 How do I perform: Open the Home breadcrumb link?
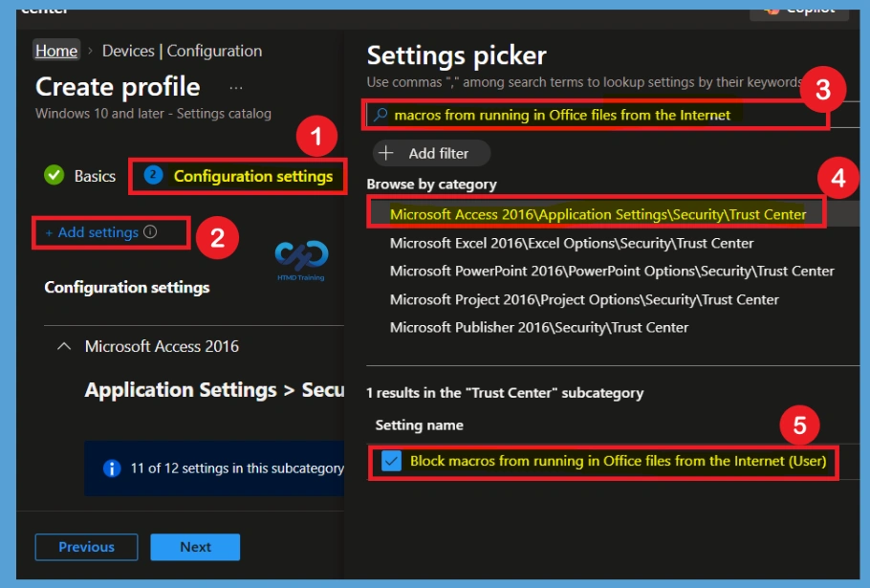56,51
